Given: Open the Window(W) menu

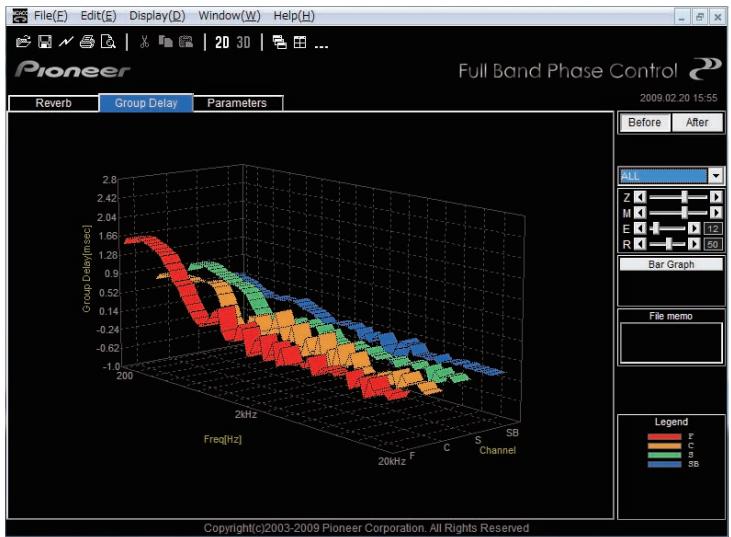Looking at the screenshot, I should 229,16.
